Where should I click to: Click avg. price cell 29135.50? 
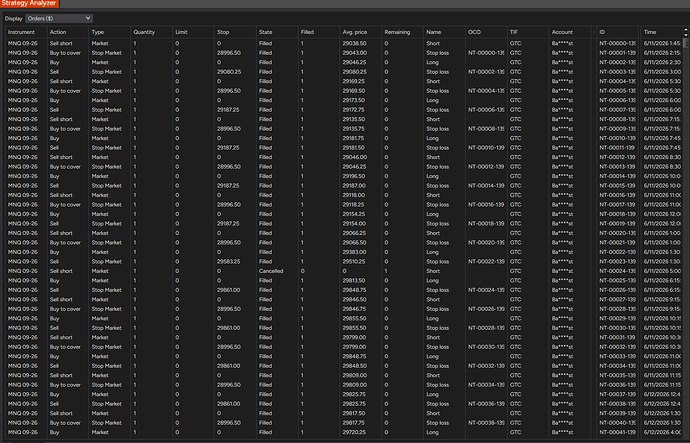click(x=355, y=119)
